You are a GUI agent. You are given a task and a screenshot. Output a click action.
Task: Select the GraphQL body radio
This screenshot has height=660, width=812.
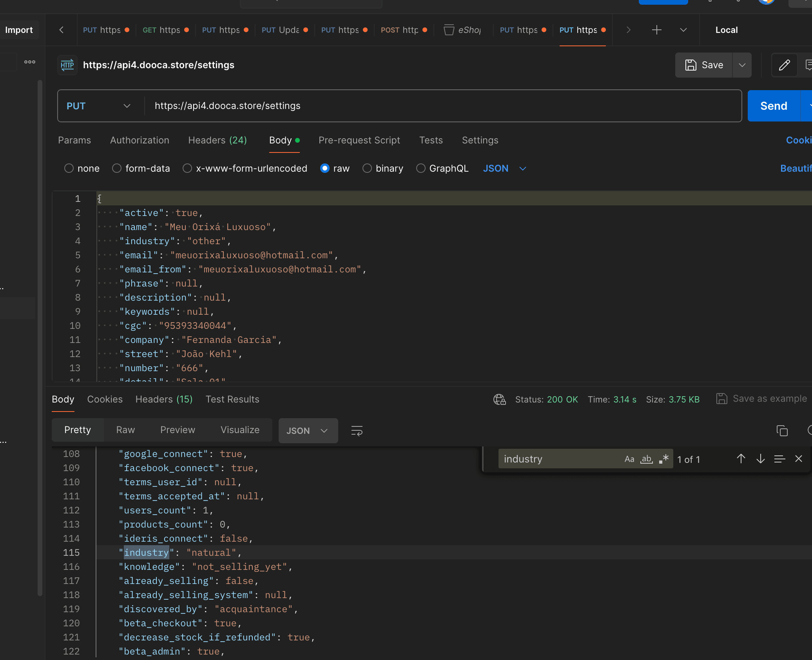(421, 169)
